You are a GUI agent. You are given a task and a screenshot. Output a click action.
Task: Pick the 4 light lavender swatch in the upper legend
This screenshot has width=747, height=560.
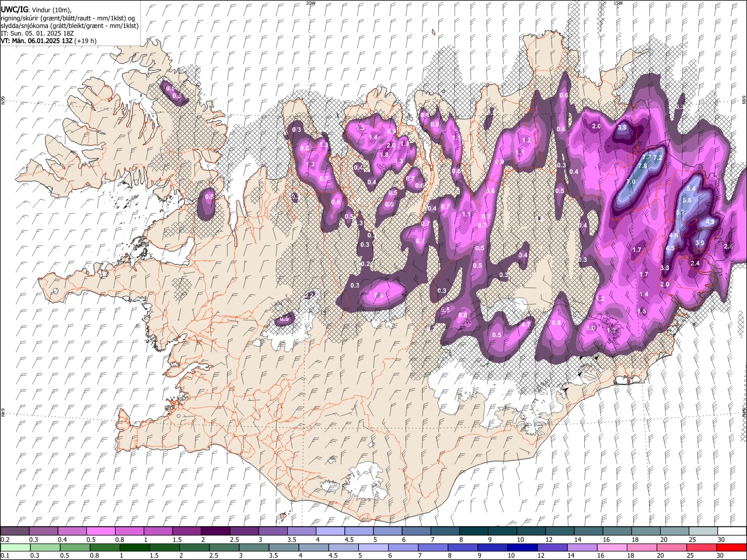point(330,531)
